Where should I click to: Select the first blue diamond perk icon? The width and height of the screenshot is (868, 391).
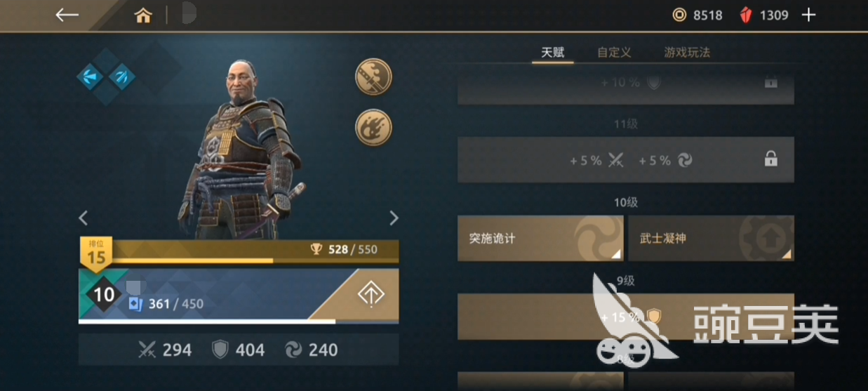pos(91,76)
